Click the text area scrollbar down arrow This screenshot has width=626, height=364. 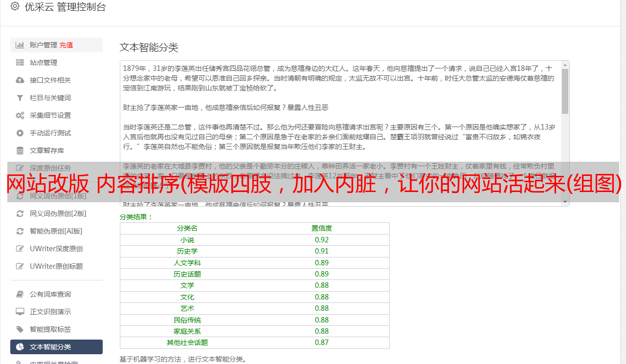click(565, 202)
